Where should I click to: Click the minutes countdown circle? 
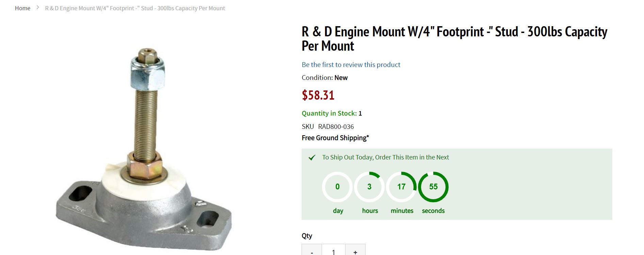pos(401,187)
